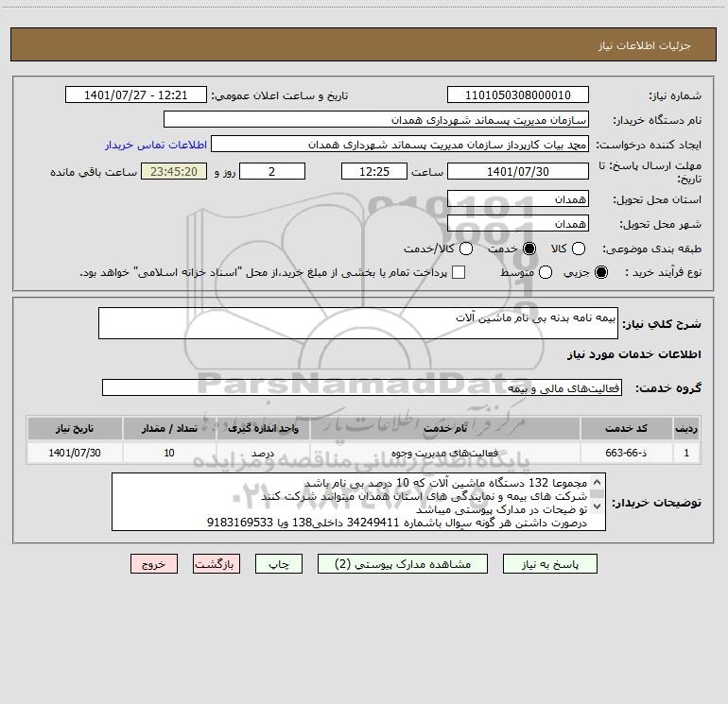Screen dimensions: 728x704
Task: Click the شماره نیاز number field
Action: [518, 95]
